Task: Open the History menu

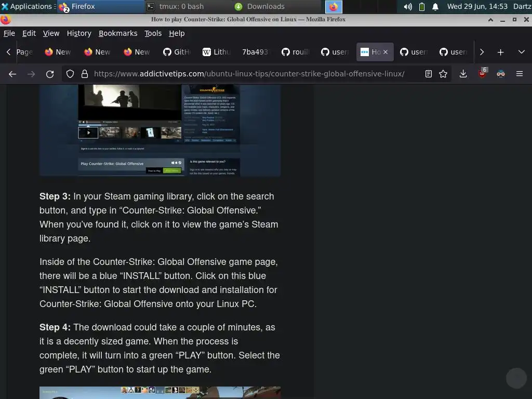Action: pyautogui.click(x=79, y=33)
